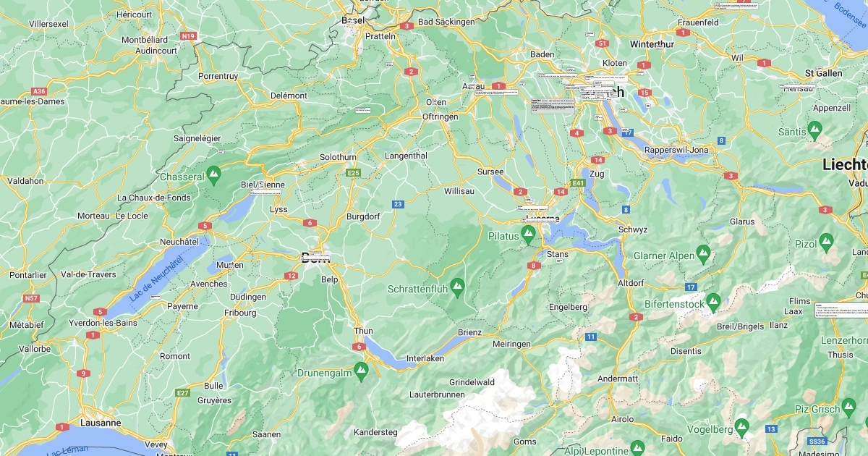Click the Solothurn town label

(x=339, y=157)
